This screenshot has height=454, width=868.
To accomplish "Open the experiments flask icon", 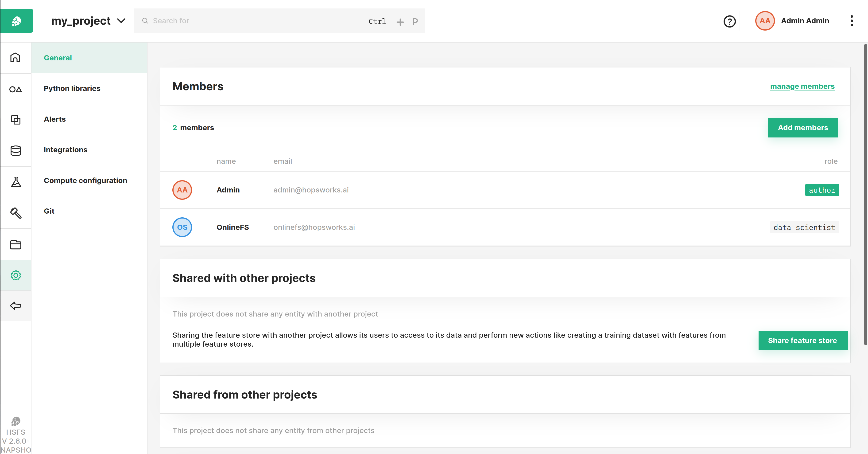I will tap(15, 182).
